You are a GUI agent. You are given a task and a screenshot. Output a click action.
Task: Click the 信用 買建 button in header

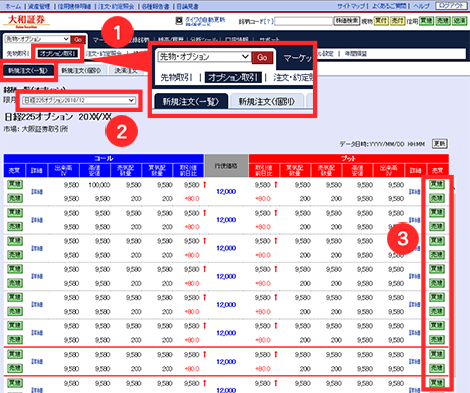pos(426,21)
